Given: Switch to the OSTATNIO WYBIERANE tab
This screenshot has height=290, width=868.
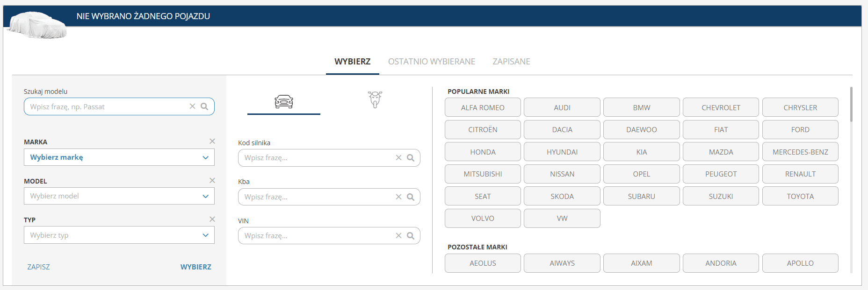Looking at the screenshot, I should coord(432,62).
